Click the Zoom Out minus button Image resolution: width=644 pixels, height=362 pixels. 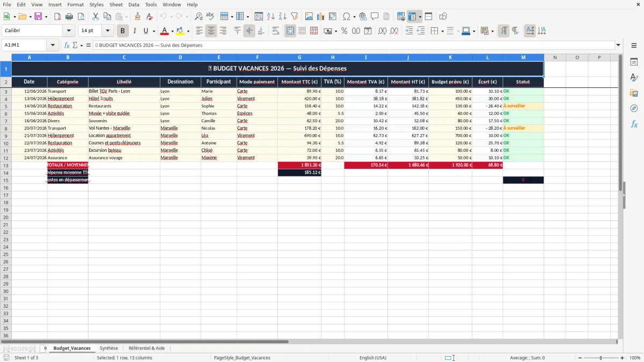580,358
